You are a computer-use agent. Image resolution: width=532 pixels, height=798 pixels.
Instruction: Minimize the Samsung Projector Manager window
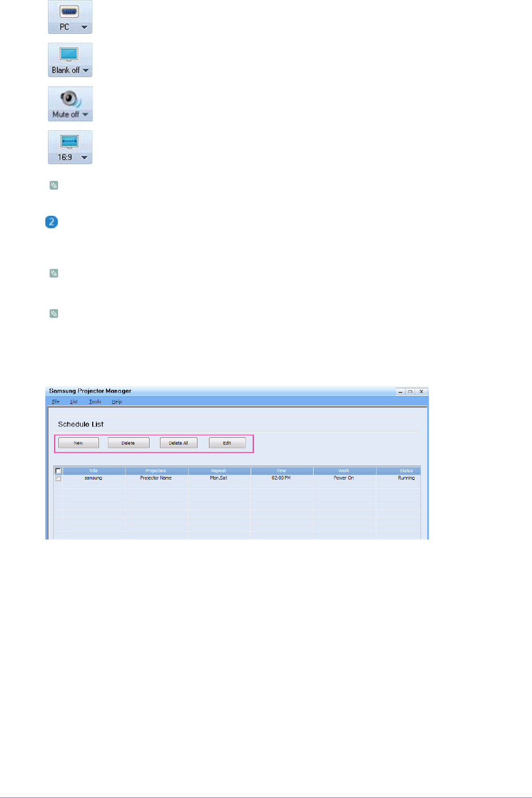400,391
